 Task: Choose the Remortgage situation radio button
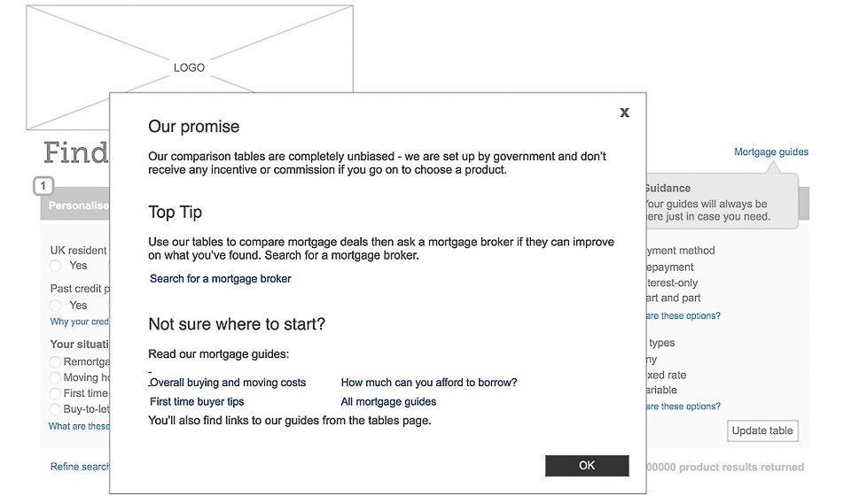[x=56, y=362]
